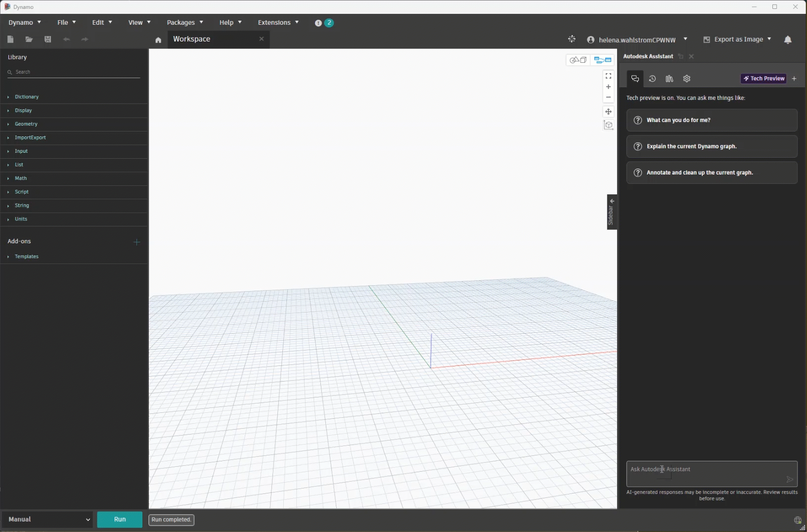Create a new file with the toolbar icon
This screenshot has width=807, height=532.
(x=11, y=40)
